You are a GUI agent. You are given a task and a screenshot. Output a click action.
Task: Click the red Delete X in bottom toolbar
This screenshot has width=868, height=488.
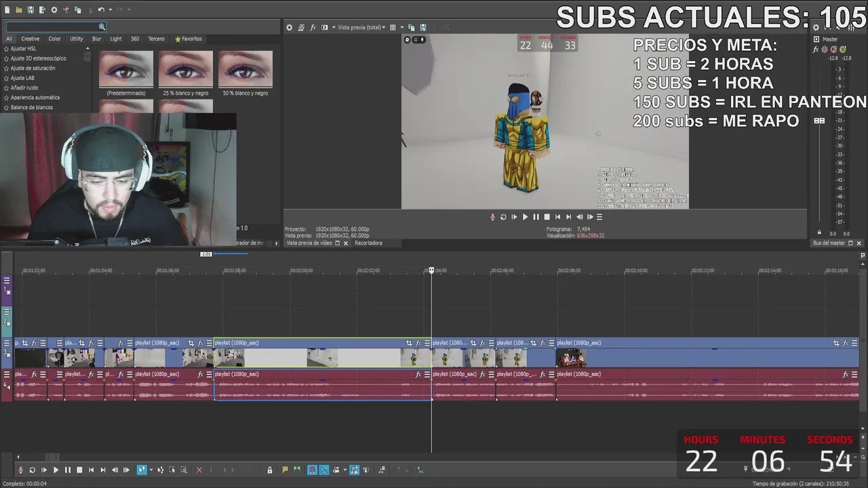point(199,470)
